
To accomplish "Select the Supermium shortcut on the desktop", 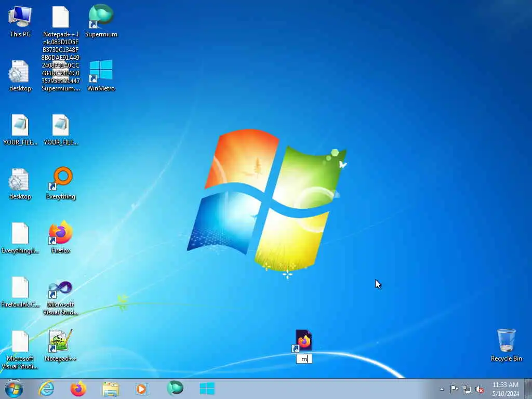I will 101,21.
